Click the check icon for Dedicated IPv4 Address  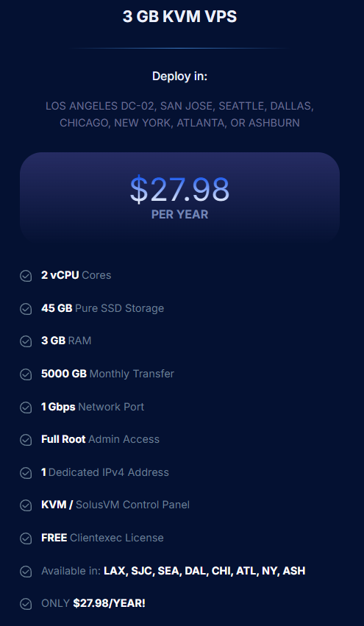coord(26,473)
